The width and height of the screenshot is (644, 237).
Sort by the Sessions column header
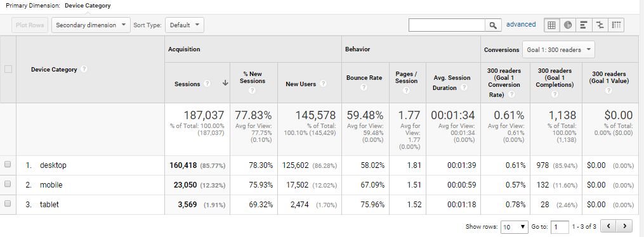[x=187, y=84]
